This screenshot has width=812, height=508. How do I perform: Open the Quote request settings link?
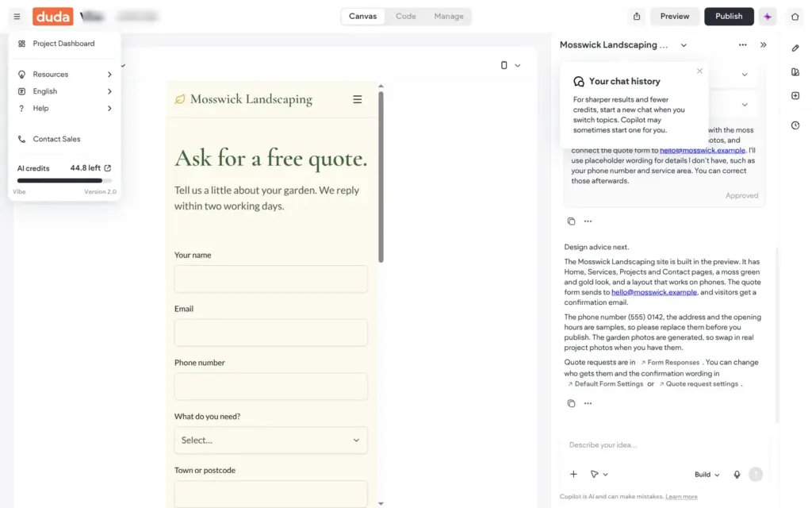699,384
